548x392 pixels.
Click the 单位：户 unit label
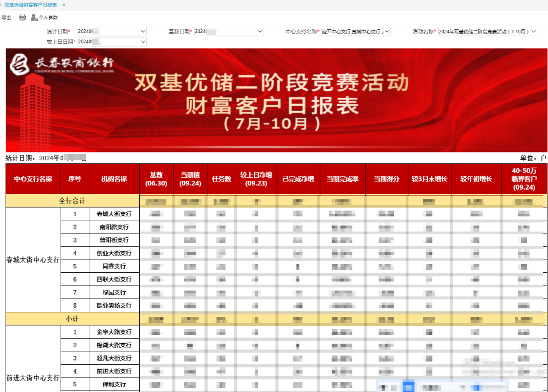533,158
